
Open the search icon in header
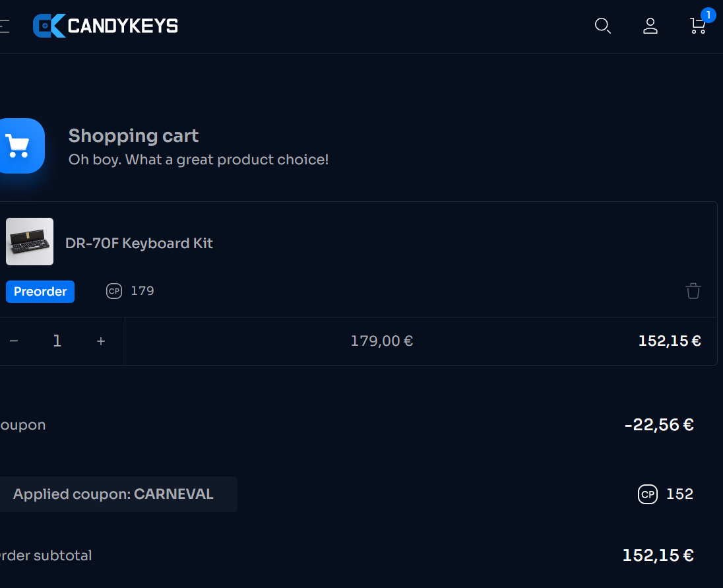(602, 26)
